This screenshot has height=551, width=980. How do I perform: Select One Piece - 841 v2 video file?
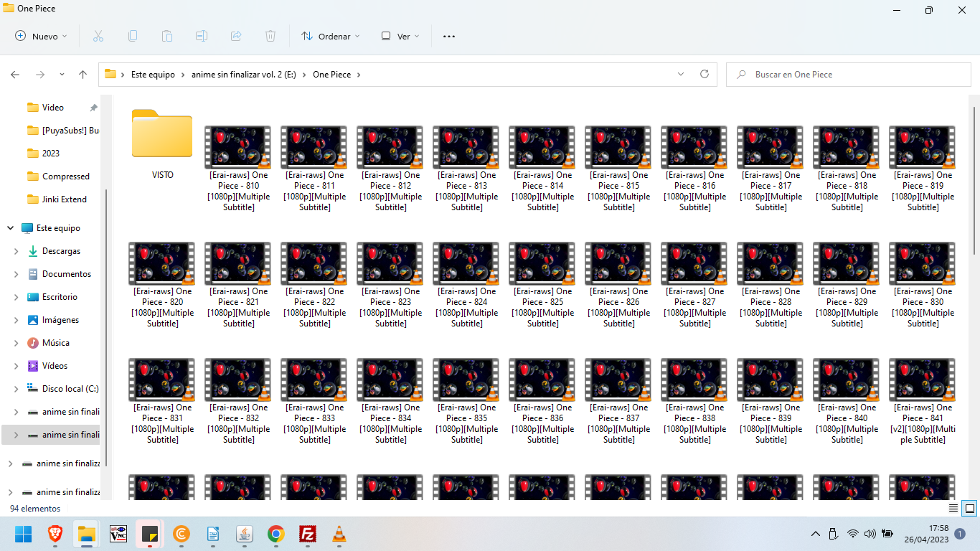pos(923,401)
